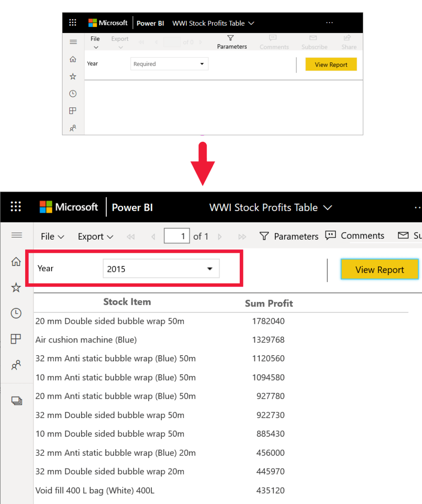Go to previous page in the 2015 report toolbar
This screenshot has height=504, width=422.
tap(153, 237)
